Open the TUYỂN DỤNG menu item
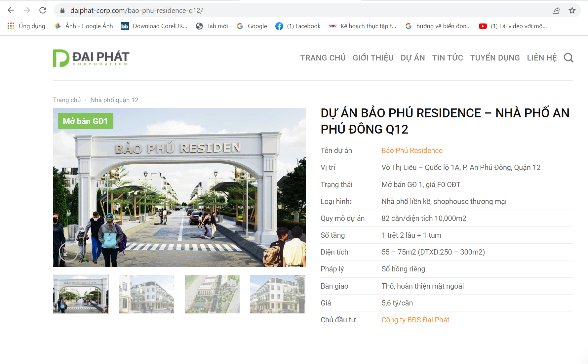The image size is (588, 364). [x=495, y=58]
